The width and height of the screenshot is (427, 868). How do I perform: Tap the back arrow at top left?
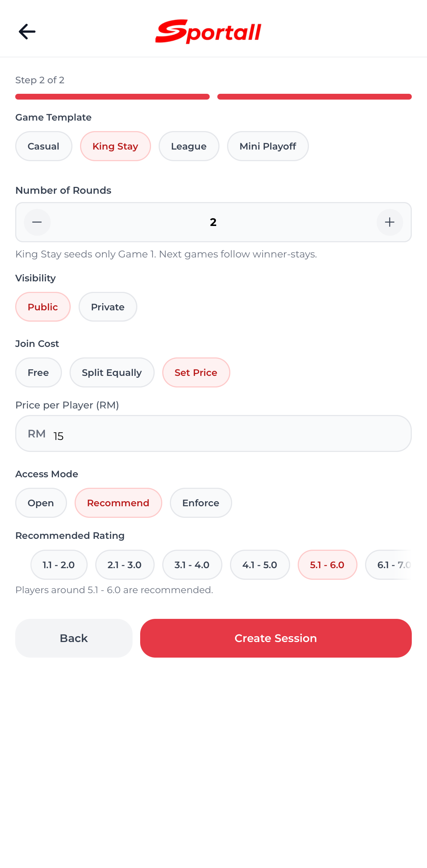27,32
